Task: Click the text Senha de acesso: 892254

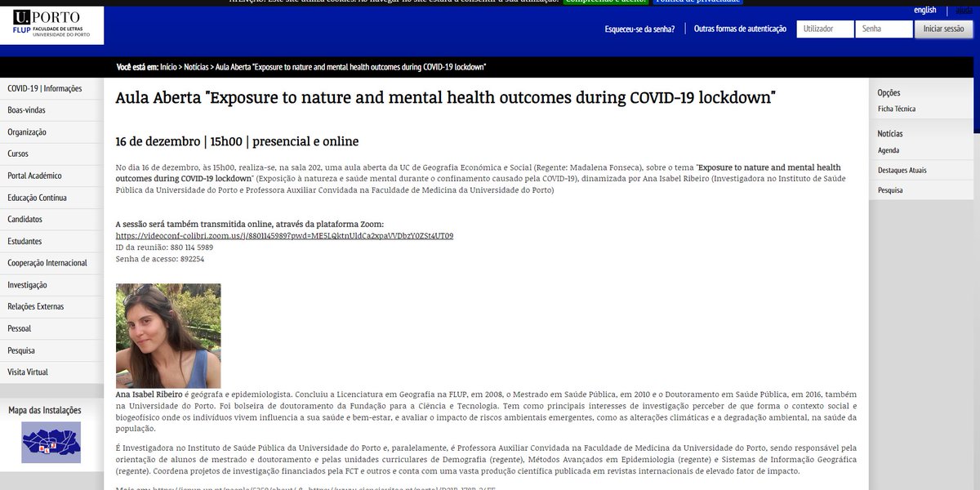Action: click(x=160, y=259)
